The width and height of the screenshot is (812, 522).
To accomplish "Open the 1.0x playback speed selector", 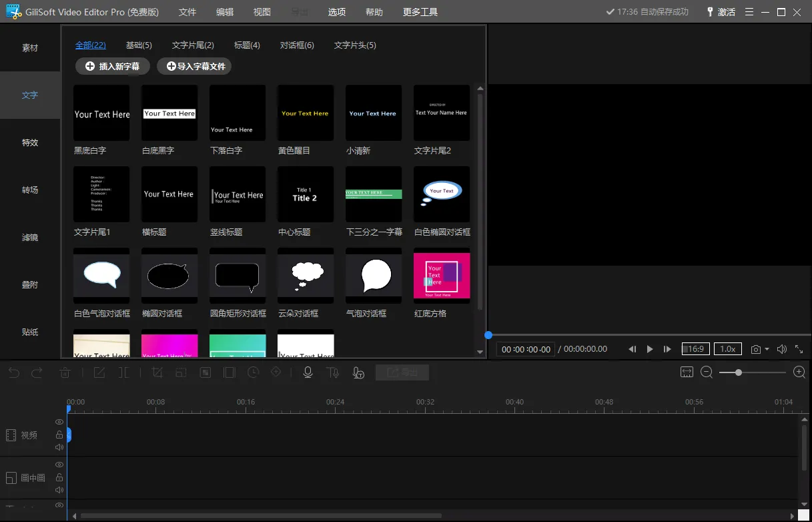I will pos(727,349).
